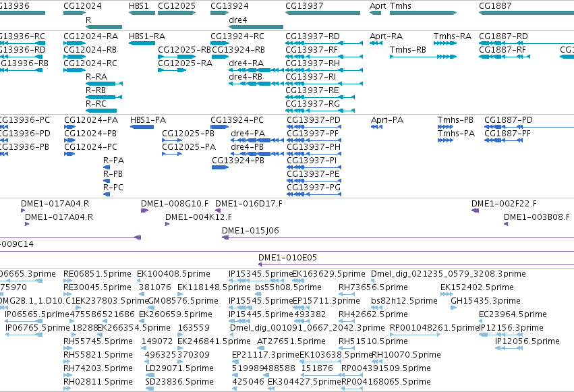Click the Aprt-PA protein label
This screenshot has height=392, width=574.
point(387,120)
